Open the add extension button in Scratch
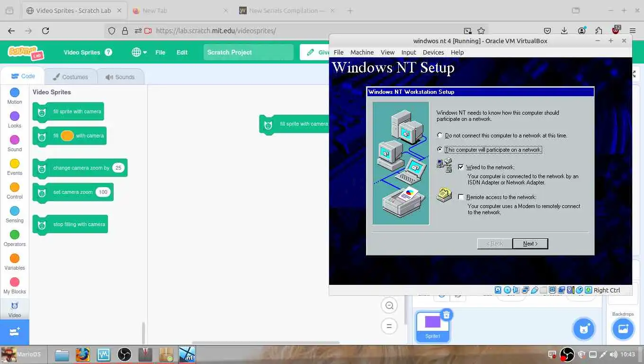 pyautogui.click(x=15, y=332)
